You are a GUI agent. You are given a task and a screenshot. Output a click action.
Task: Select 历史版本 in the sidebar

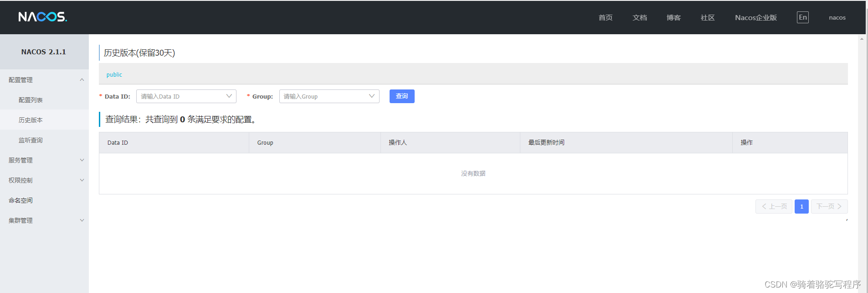(31, 120)
